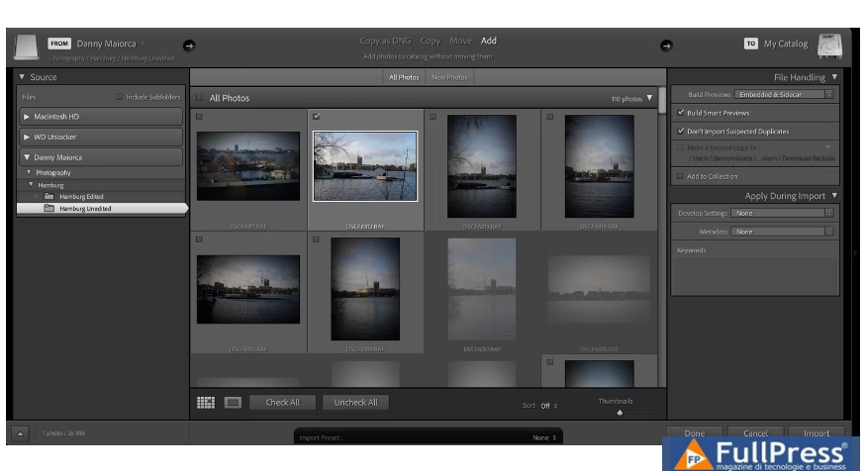The height and width of the screenshot is (475, 868).
Task: Select the Hamburg Edited folder icon
Action: coord(48,197)
